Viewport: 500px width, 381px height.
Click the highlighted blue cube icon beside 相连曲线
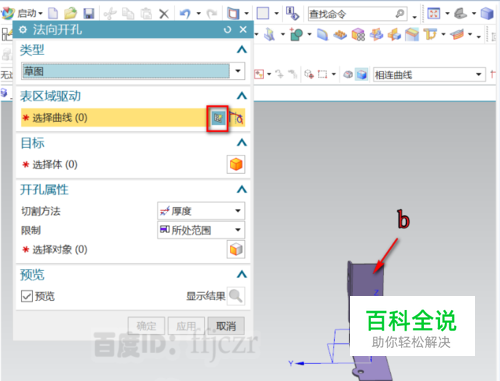point(362,74)
